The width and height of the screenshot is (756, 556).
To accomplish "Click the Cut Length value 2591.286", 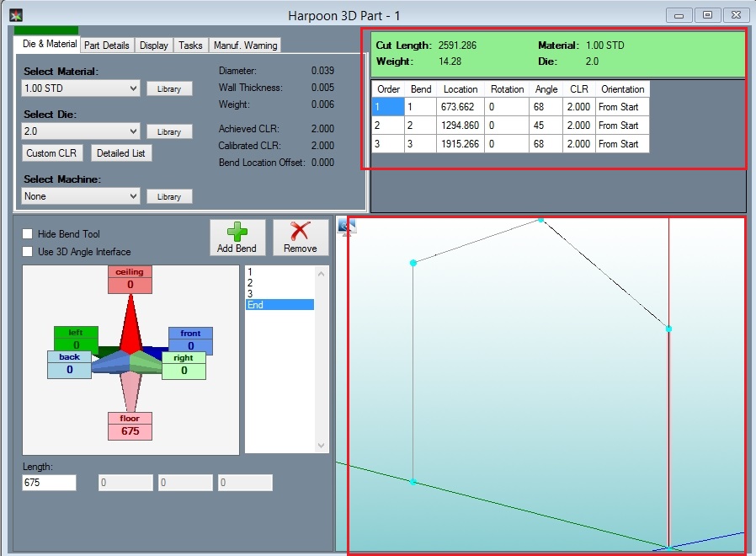I will tap(457, 45).
